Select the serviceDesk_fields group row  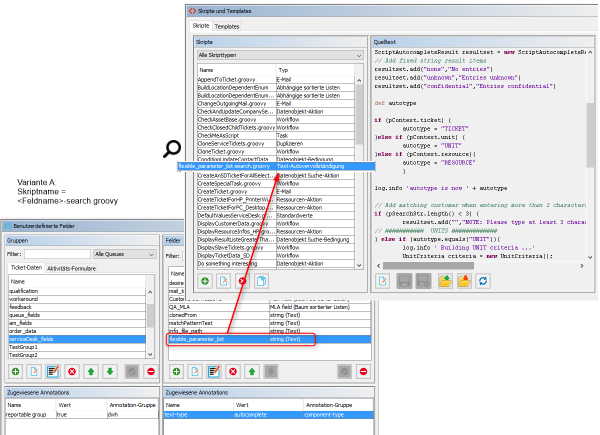(x=77, y=339)
